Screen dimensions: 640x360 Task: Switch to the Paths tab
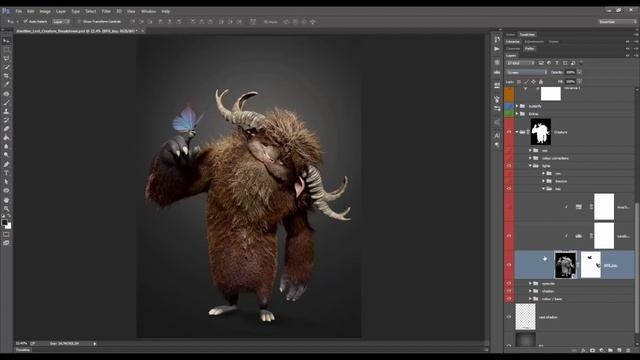tap(529, 49)
